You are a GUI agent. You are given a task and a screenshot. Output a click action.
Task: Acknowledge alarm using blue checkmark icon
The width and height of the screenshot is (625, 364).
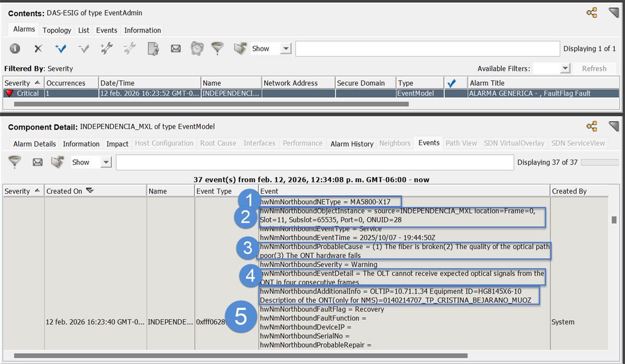(x=62, y=48)
